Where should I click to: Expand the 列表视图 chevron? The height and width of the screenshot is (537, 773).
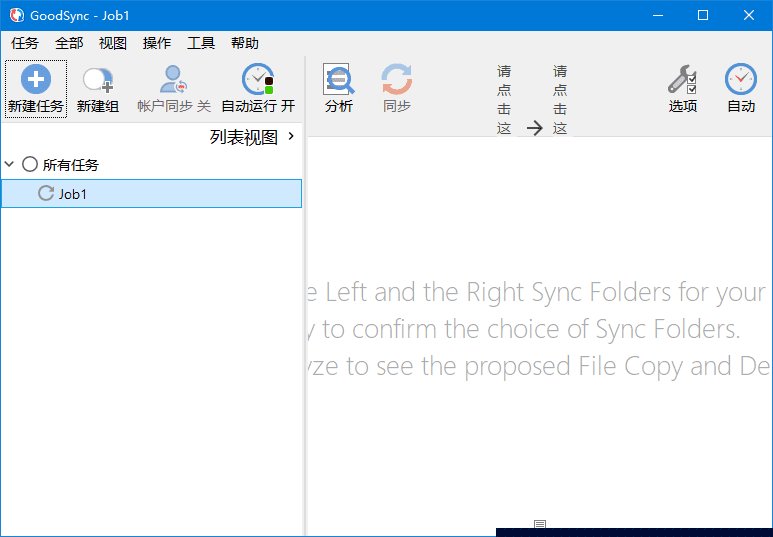[291, 136]
